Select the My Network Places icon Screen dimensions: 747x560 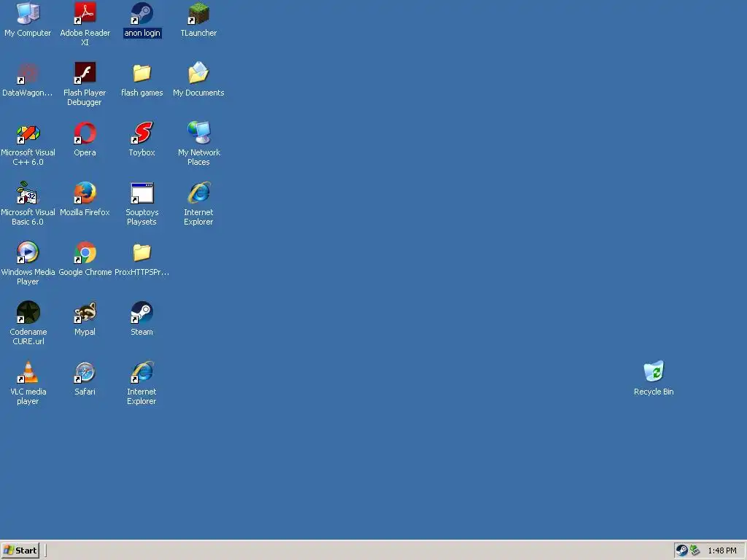pyautogui.click(x=198, y=133)
